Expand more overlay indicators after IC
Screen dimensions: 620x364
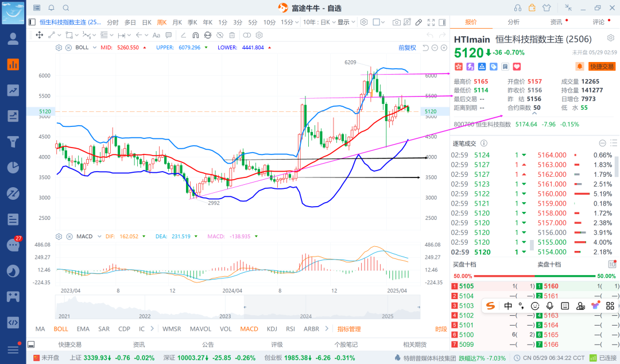[x=152, y=329]
